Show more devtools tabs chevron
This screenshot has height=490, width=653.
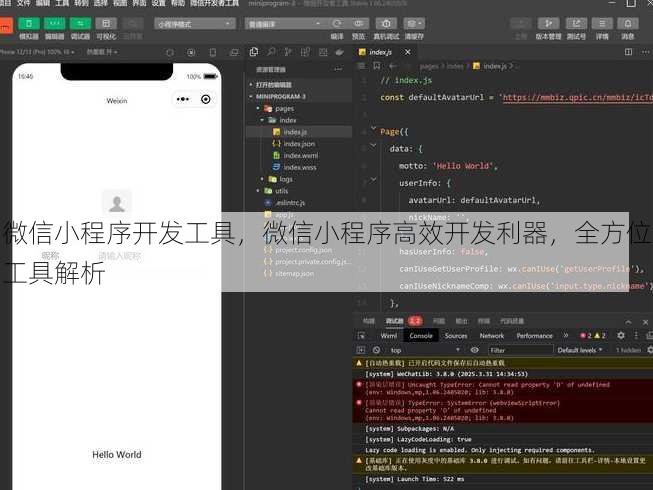pyautogui.click(x=566, y=336)
